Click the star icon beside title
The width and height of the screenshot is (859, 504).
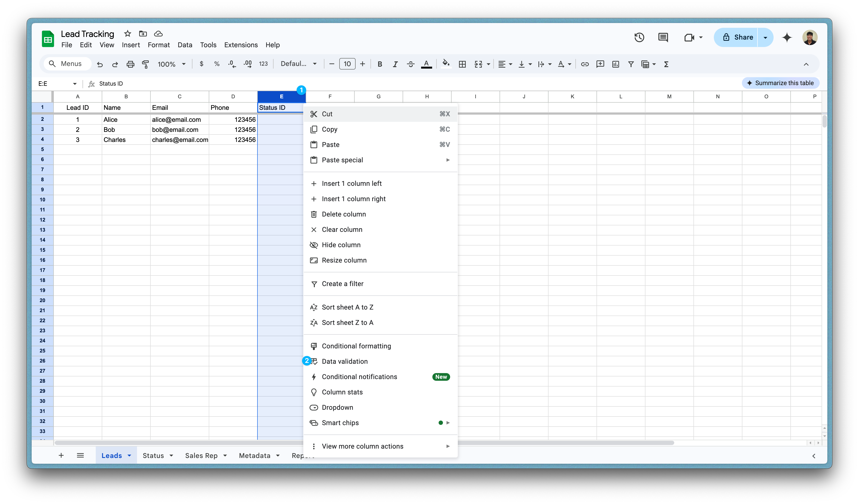(x=127, y=33)
